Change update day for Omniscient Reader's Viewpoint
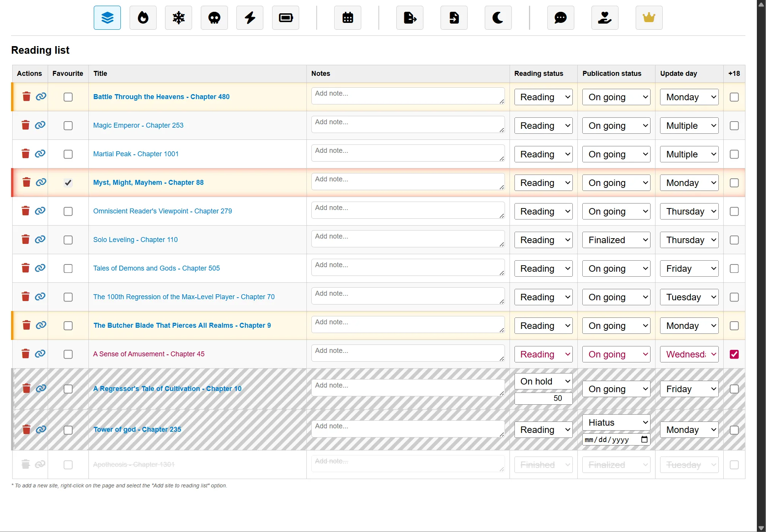Image resolution: width=766 pixels, height=532 pixels. pyautogui.click(x=689, y=212)
